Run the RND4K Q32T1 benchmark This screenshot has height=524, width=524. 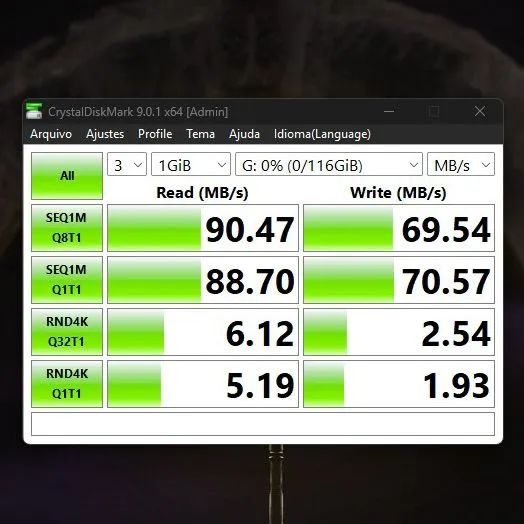(67, 332)
